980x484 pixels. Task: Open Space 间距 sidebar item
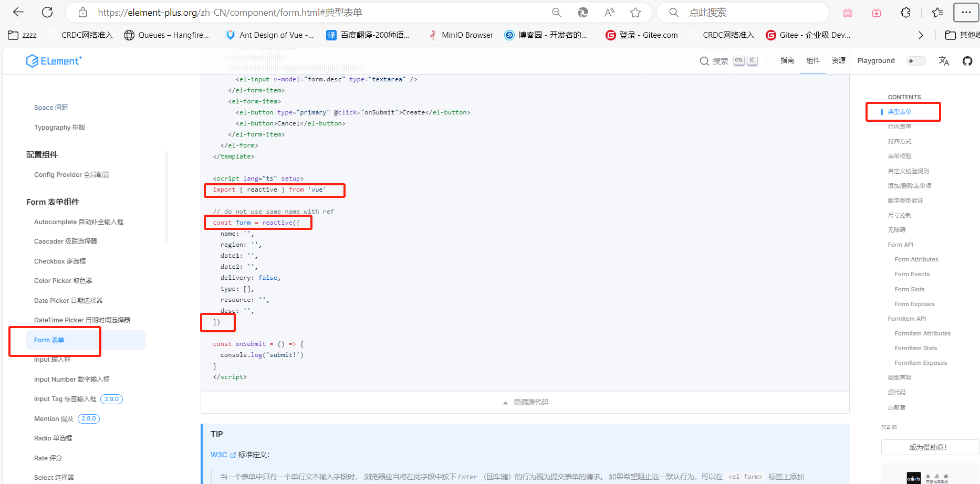click(x=51, y=108)
